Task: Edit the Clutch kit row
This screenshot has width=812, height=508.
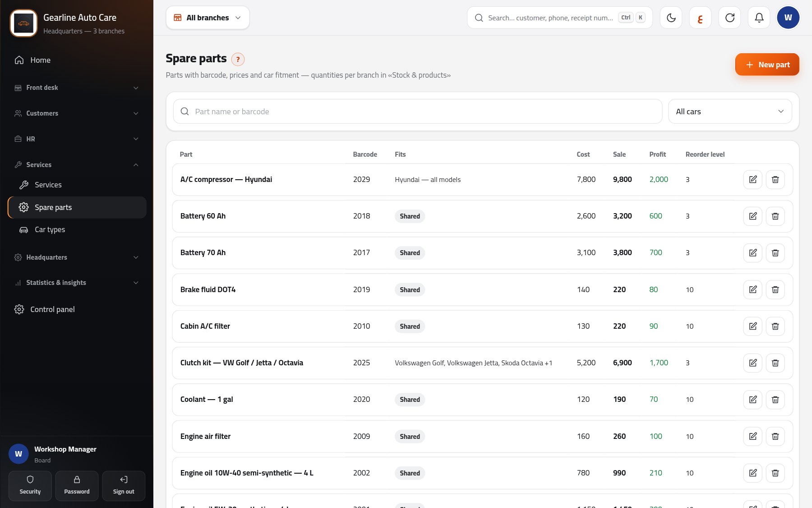Action: (x=752, y=363)
